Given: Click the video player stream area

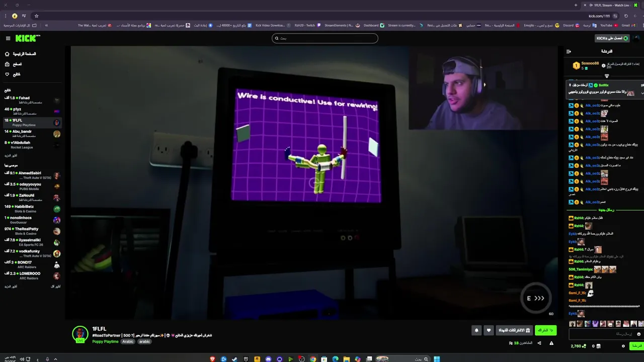Looking at the screenshot, I should pyautogui.click(x=314, y=182).
